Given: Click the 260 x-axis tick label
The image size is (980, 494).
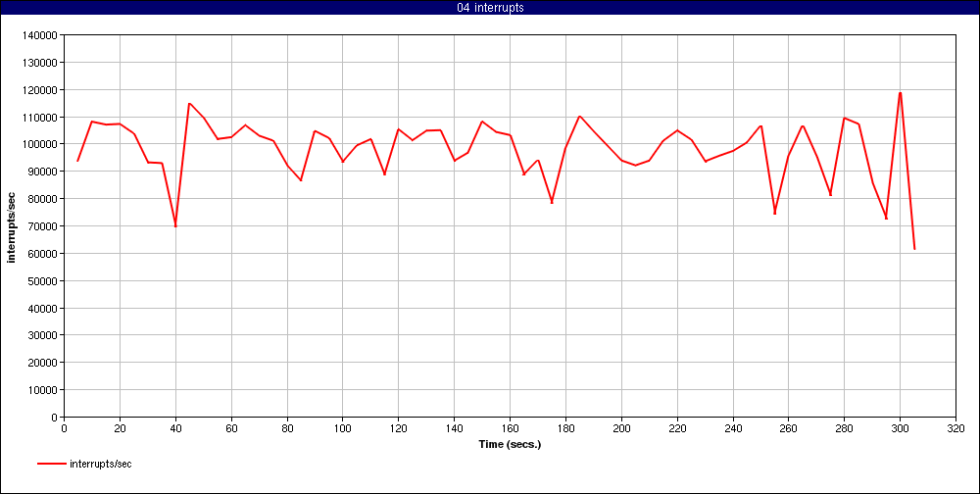Looking at the screenshot, I should click(788, 429).
